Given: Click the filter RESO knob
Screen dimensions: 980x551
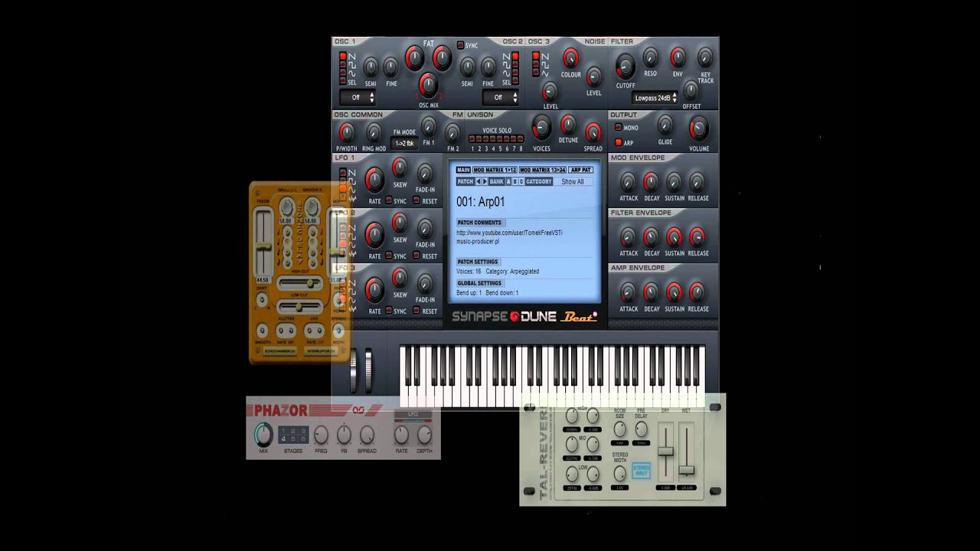Looking at the screenshot, I should tap(650, 57).
